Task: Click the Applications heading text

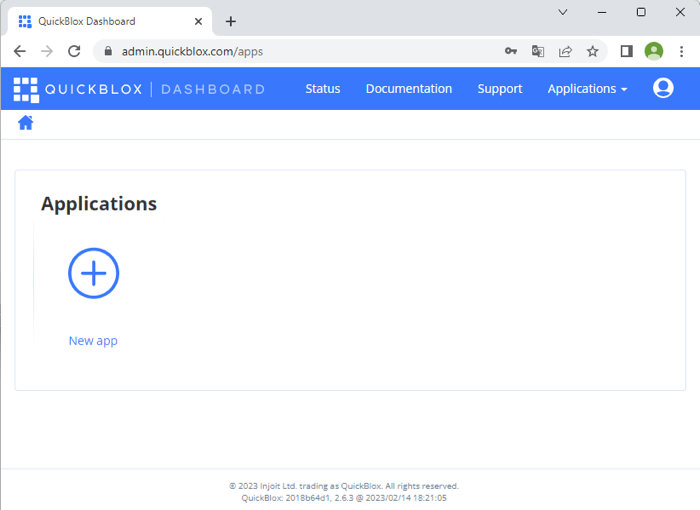Action: coord(99,204)
